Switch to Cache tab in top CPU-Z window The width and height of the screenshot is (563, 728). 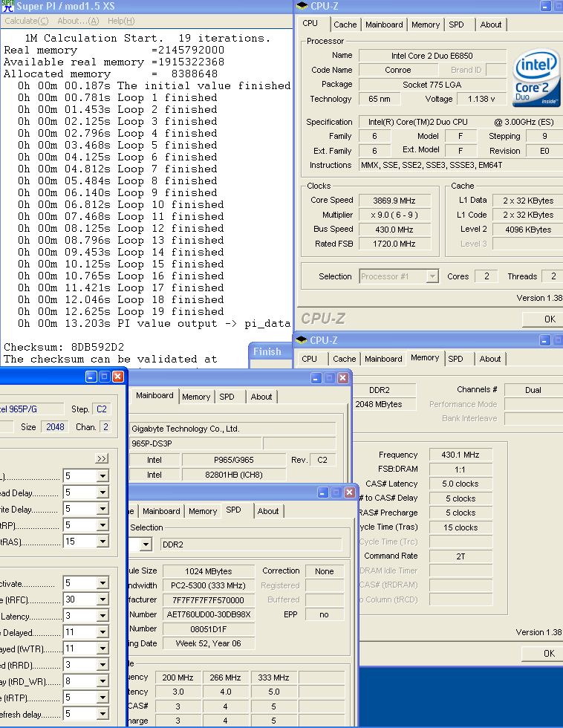[345, 25]
